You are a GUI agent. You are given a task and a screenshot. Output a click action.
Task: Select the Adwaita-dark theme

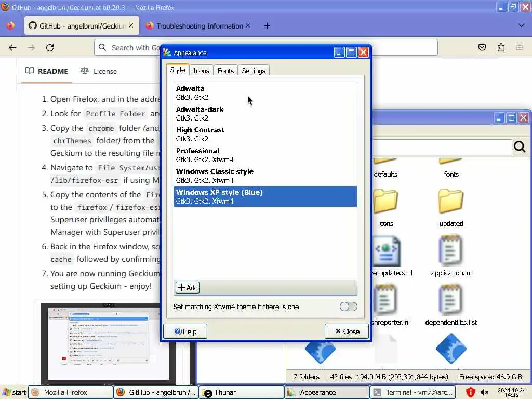265,113
